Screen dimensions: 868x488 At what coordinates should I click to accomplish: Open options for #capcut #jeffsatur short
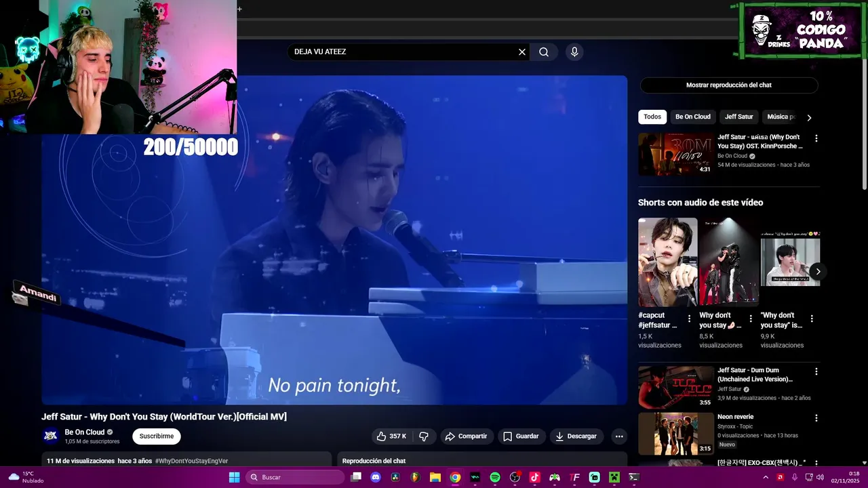coord(690,319)
